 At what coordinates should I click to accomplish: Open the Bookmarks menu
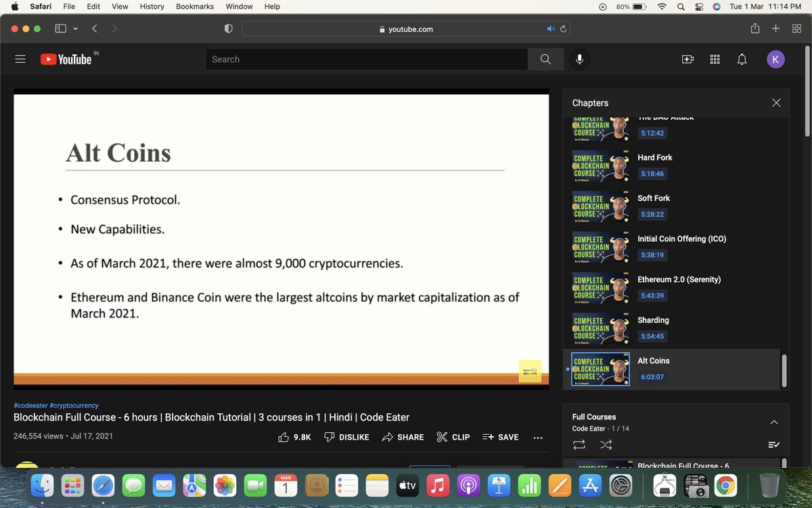tap(195, 7)
